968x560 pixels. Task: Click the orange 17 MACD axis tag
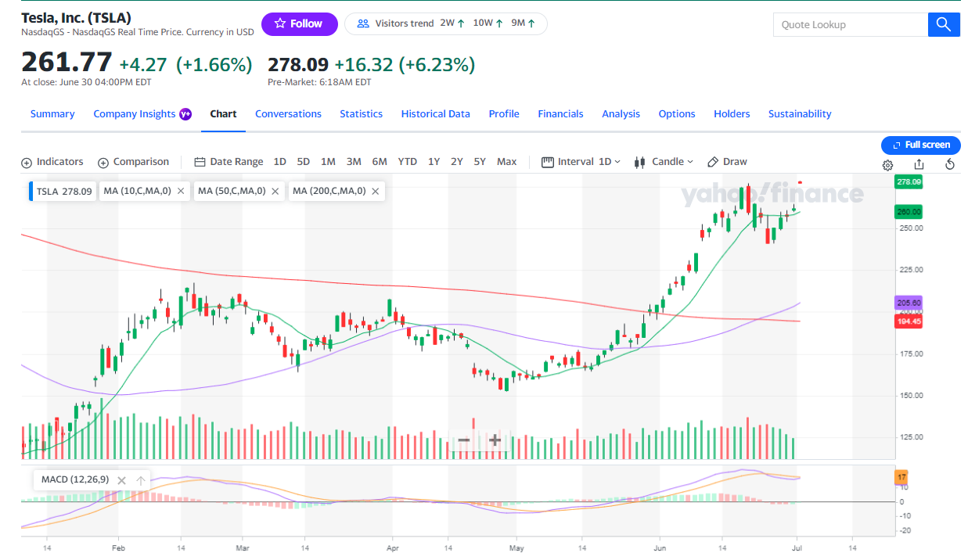point(901,477)
